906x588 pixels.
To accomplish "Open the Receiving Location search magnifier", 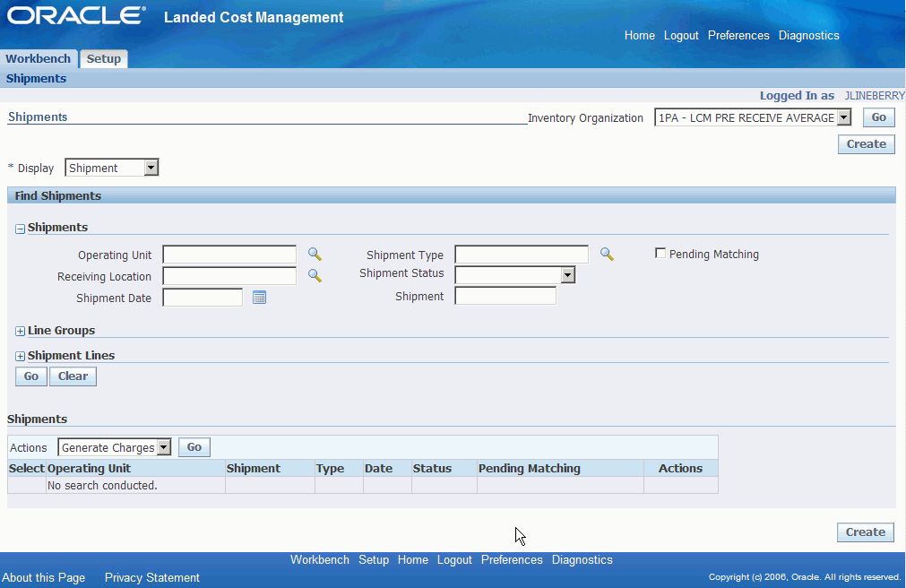I will coord(315,275).
